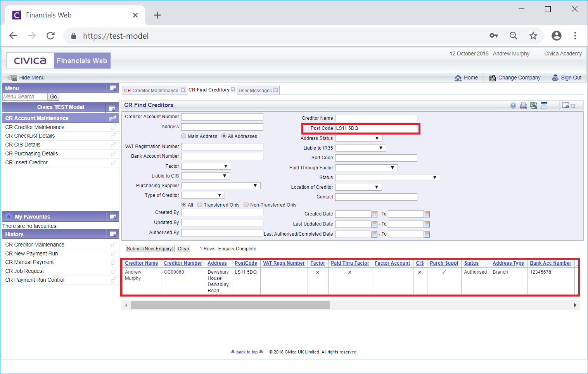
Task: Open Created Date from calendar picker
Action: click(x=374, y=214)
